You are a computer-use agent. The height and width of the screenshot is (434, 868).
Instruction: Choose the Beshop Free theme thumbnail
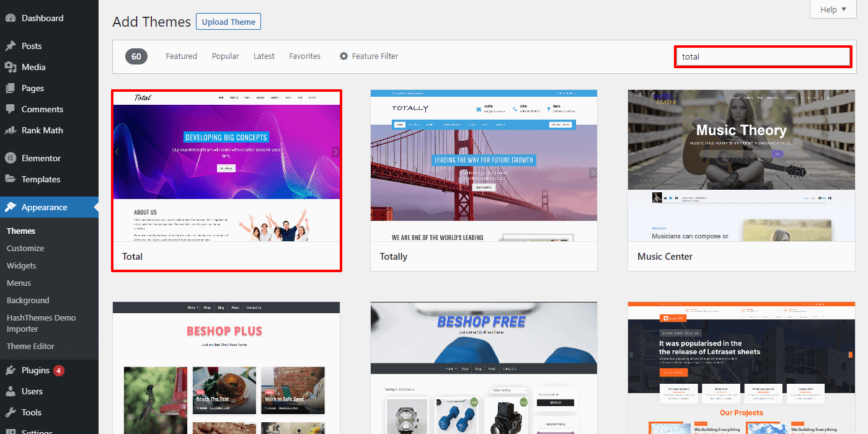click(484, 368)
